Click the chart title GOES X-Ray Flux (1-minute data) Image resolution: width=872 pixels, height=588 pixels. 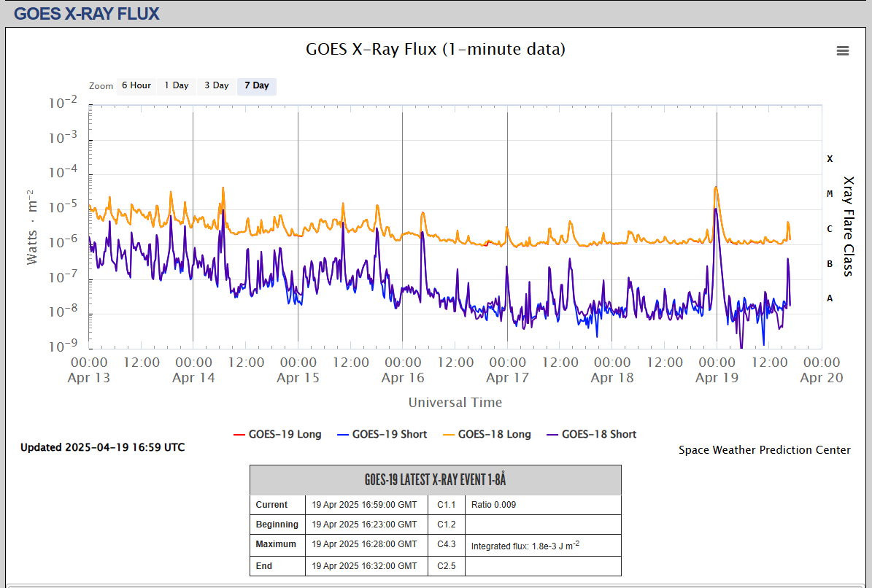436,49
